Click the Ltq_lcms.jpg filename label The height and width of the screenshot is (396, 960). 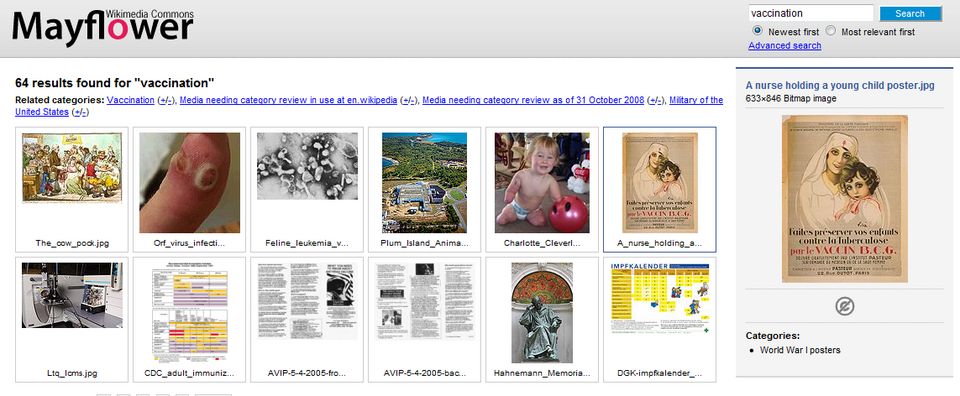pyautogui.click(x=72, y=373)
